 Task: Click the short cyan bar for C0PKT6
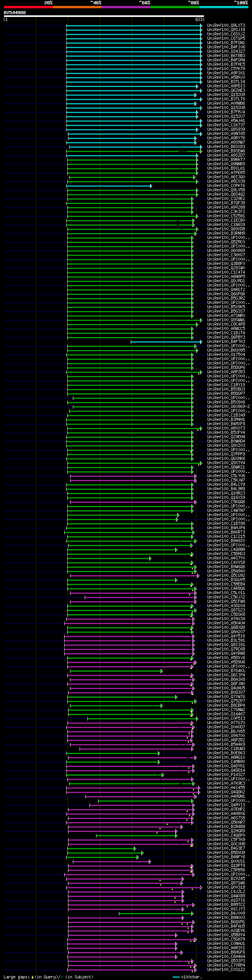click(109, 186)
